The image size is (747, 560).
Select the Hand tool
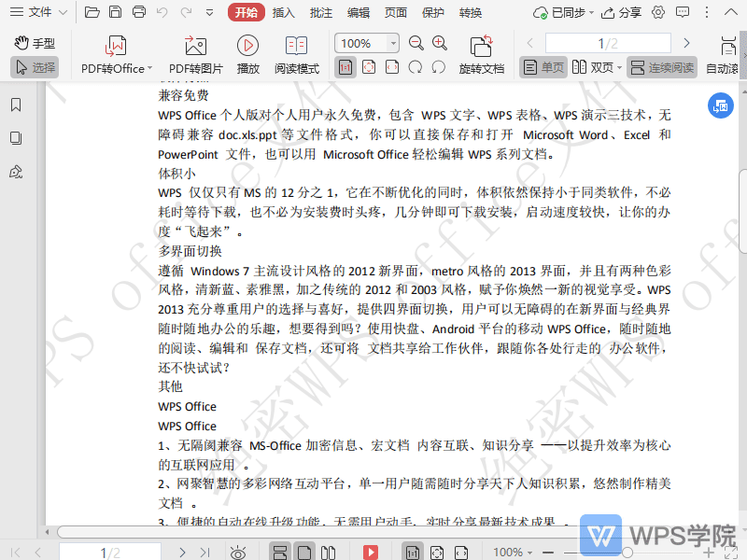(x=35, y=43)
